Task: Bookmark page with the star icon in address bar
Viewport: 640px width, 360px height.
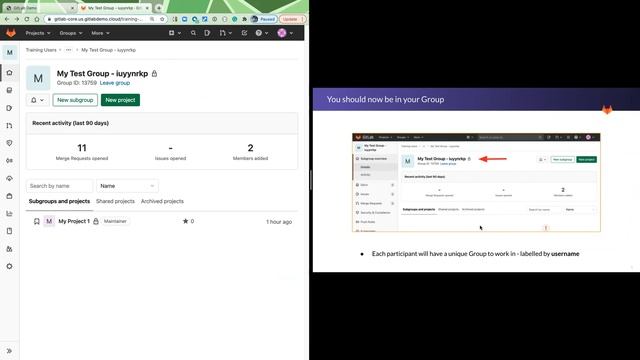Action: click(162, 19)
